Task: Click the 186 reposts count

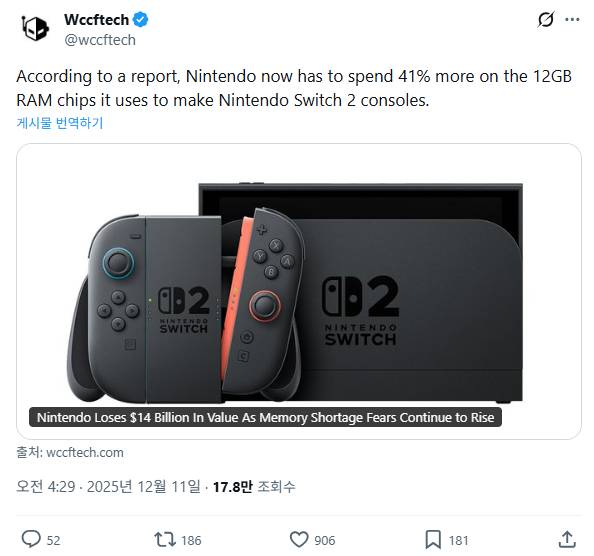Action: coord(191,540)
